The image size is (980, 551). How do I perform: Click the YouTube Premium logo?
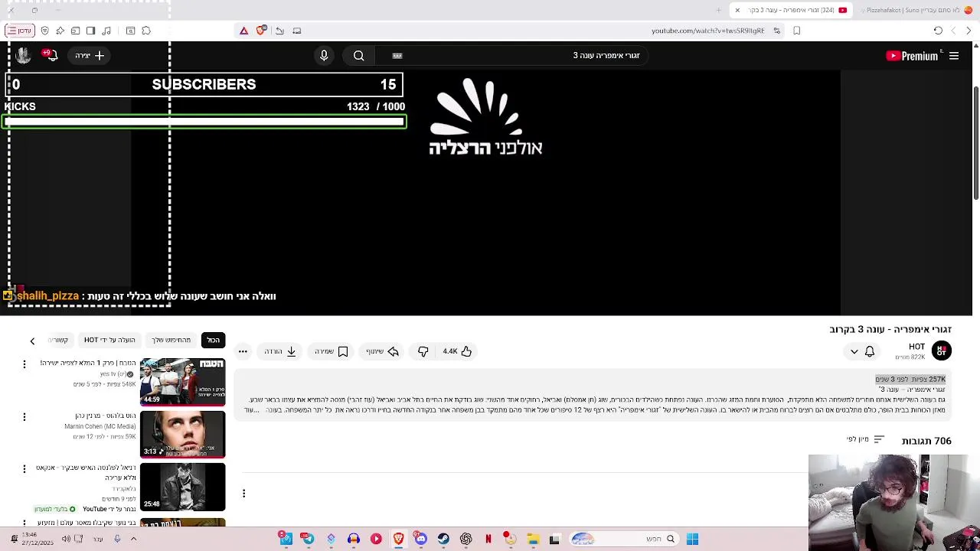[x=912, y=56]
